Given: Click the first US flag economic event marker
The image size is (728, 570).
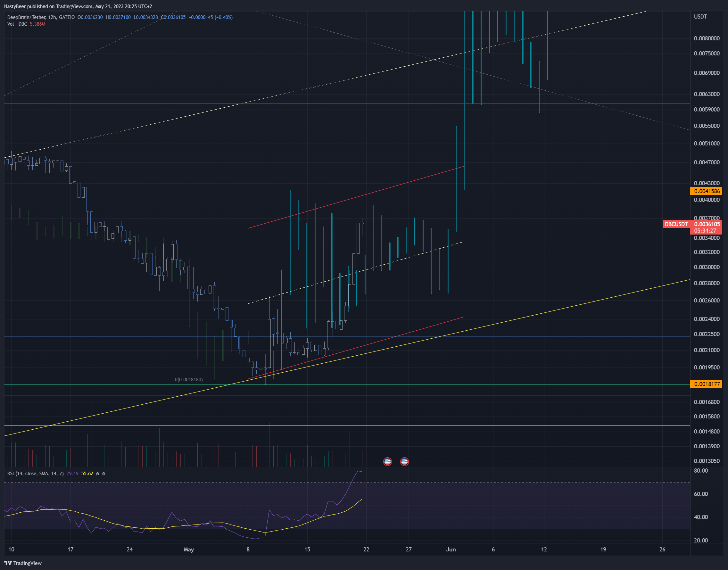Looking at the screenshot, I should click(387, 461).
